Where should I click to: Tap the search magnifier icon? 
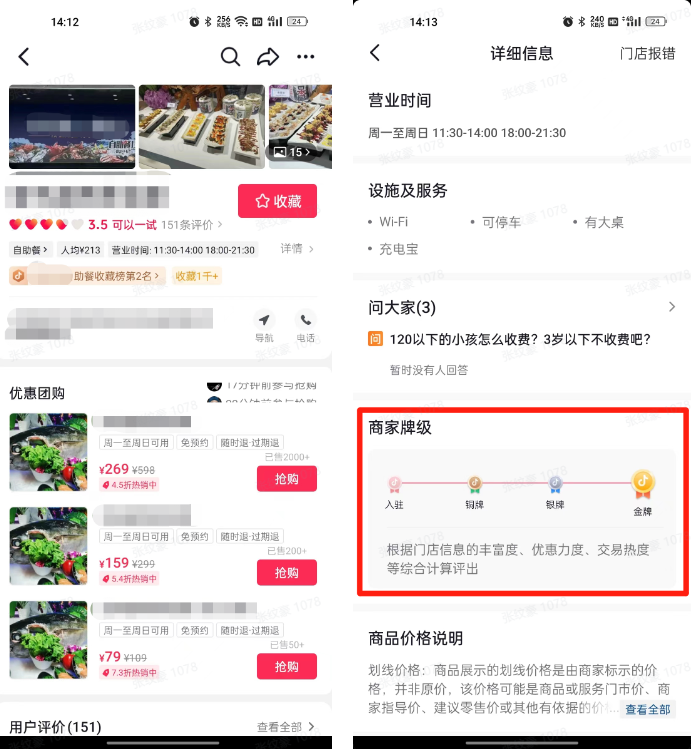[230, 57]
